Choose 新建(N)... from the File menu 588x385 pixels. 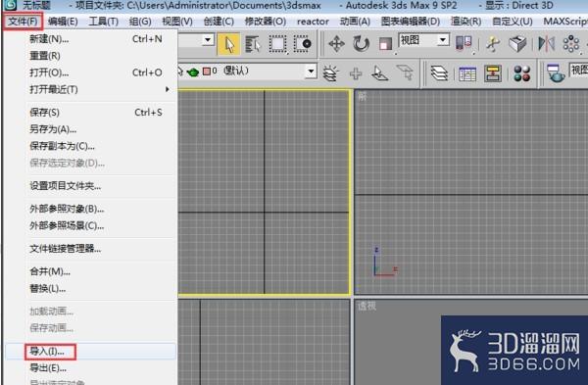tap(90, 38)
